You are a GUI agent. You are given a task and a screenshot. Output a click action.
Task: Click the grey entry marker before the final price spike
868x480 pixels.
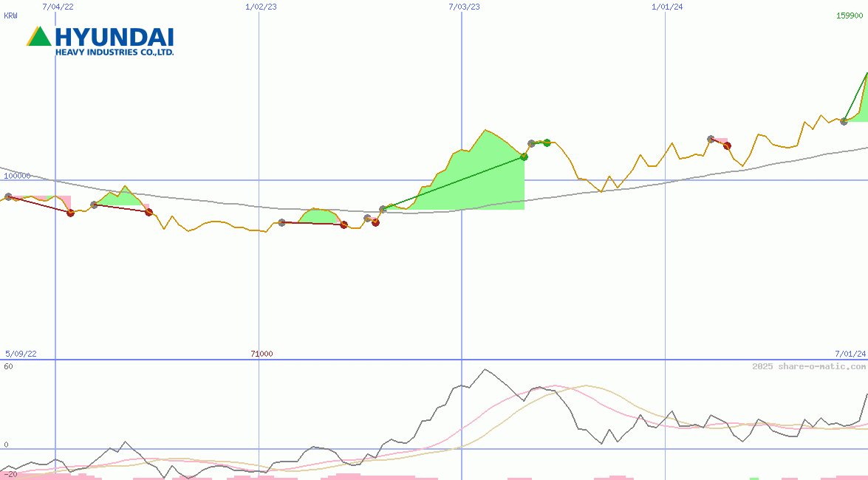point(844,121)
